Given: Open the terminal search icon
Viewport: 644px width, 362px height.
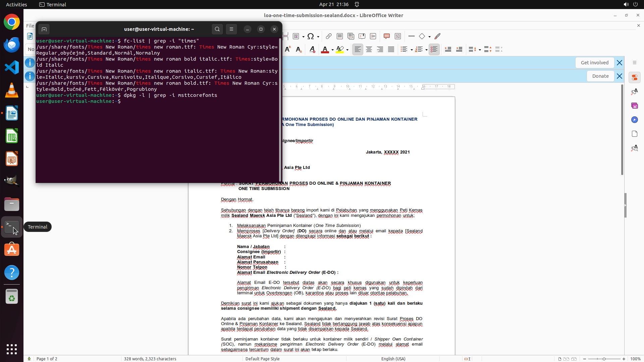Looking at the screenshot, I should pos(217,29).
